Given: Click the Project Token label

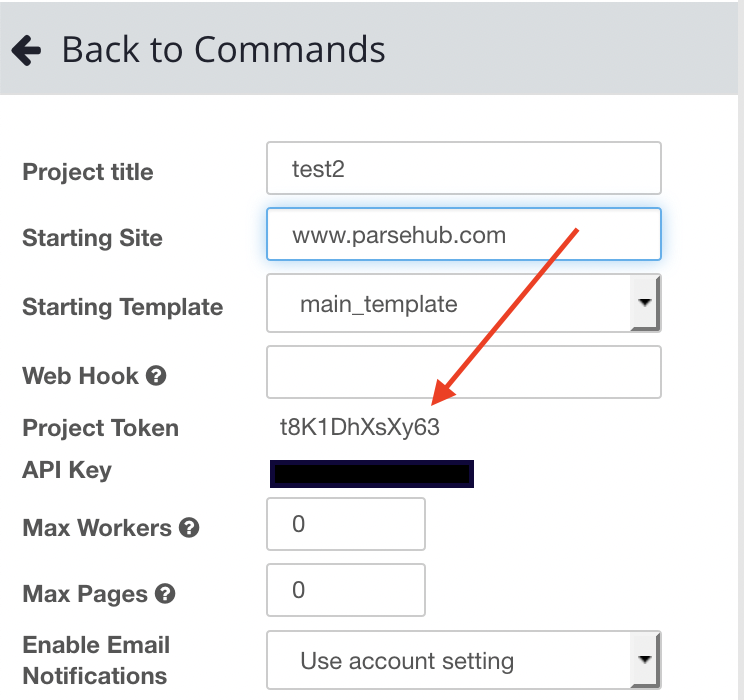Looking at the screenshot, I should 101,428.
